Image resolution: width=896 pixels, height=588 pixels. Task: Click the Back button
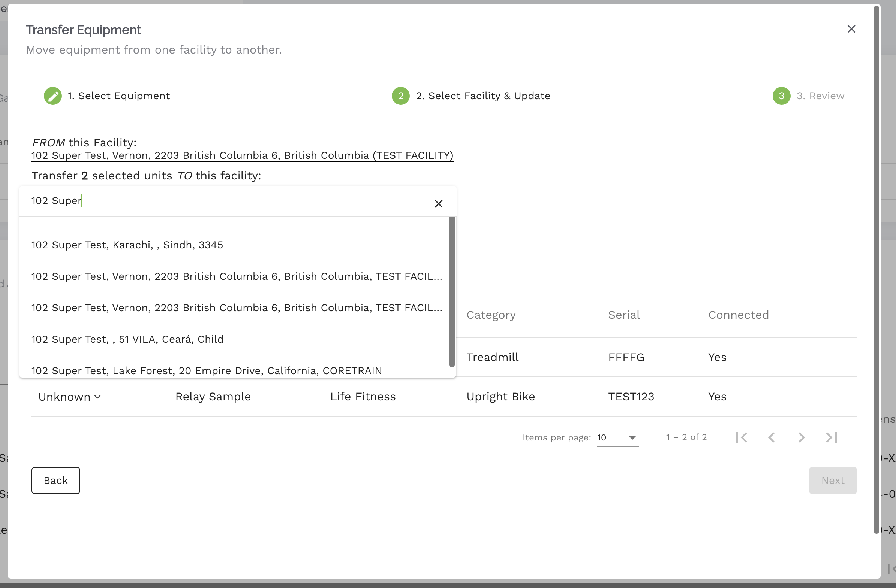click(56, 480)
